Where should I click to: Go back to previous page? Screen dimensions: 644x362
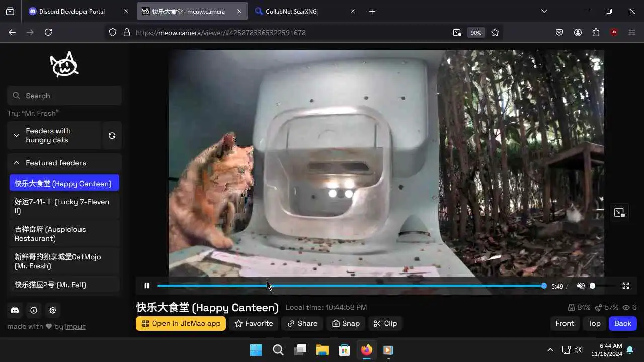tap(12, 32)
